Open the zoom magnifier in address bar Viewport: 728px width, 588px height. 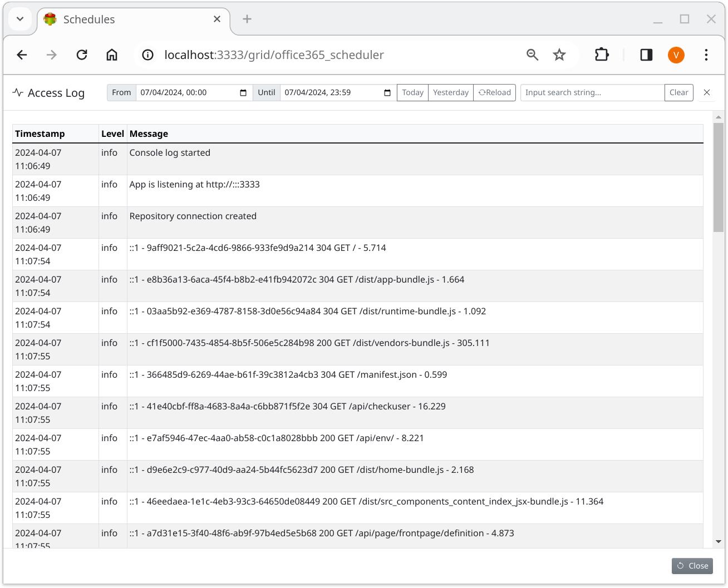click(x=533, y=55)
